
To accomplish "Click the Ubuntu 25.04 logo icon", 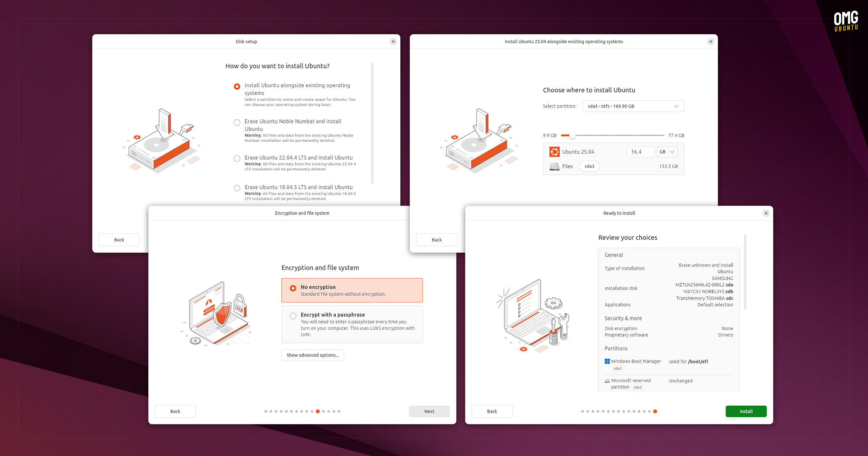I will click(x=554, y=152).
